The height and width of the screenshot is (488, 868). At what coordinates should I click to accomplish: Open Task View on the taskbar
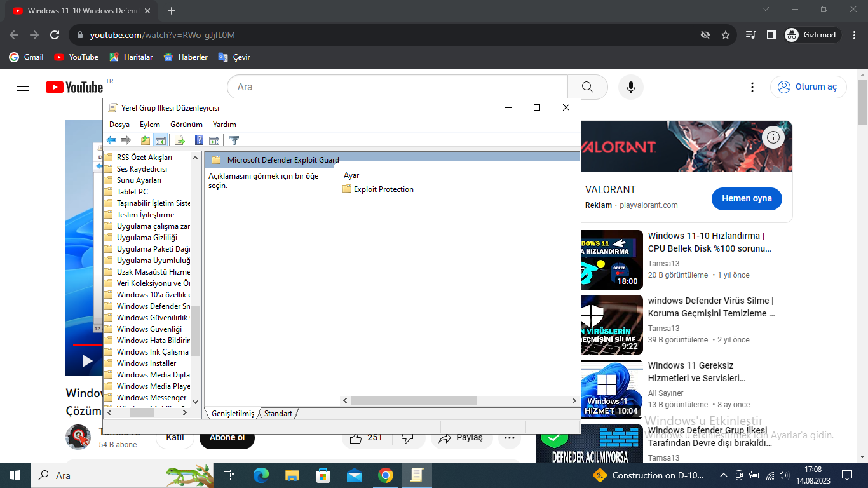coord(229,475)
